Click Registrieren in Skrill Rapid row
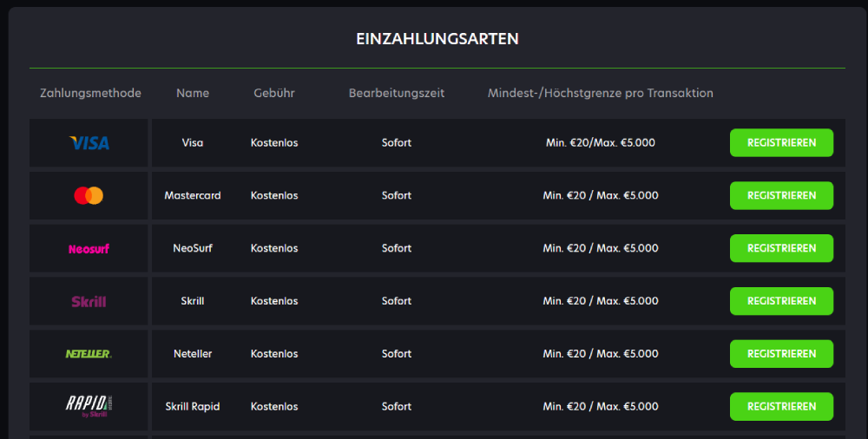This screenshot has height=439, width=868. (781, 406)
